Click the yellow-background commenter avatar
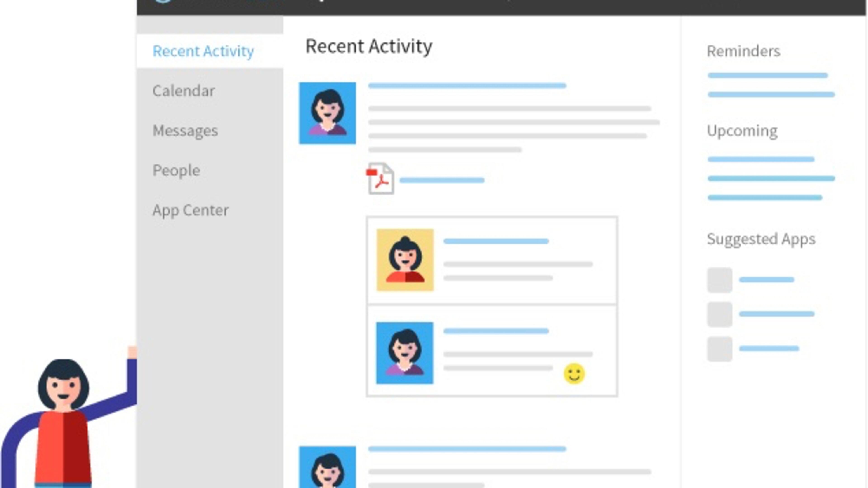This screenshot has width=868, height=488. [405, 260]
